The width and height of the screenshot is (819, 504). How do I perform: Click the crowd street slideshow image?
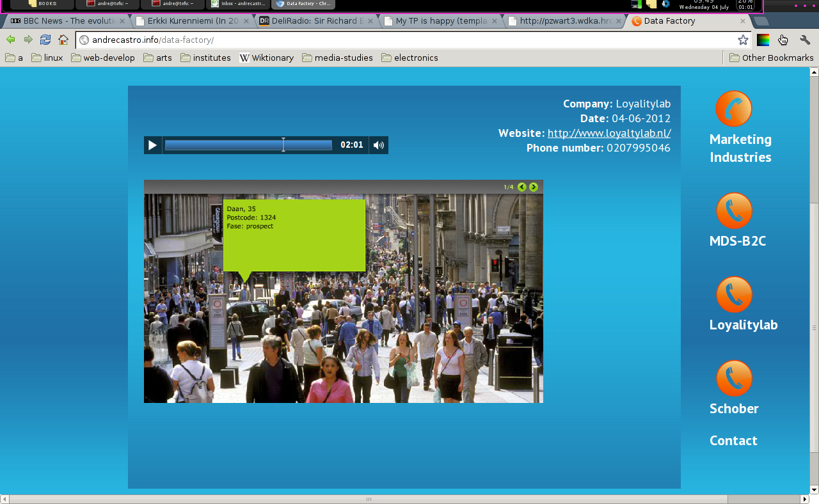pyautogui.click(x=344, y=298)
